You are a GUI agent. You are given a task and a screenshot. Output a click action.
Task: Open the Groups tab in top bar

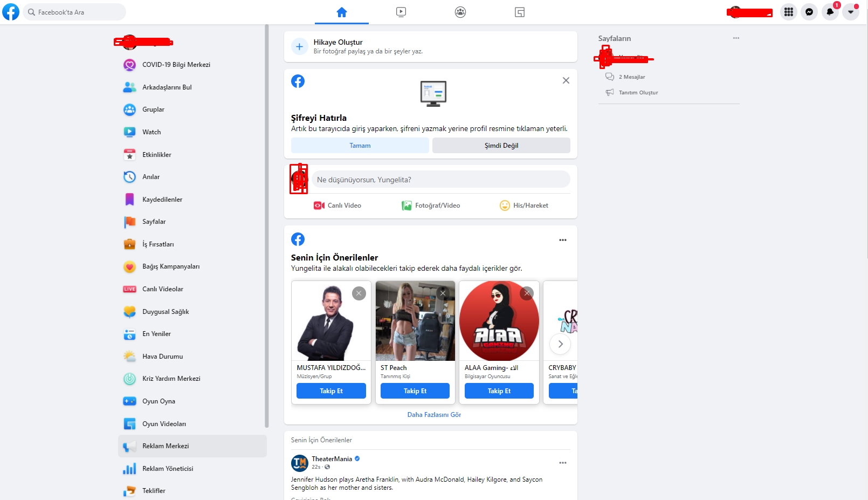[460, 12]
